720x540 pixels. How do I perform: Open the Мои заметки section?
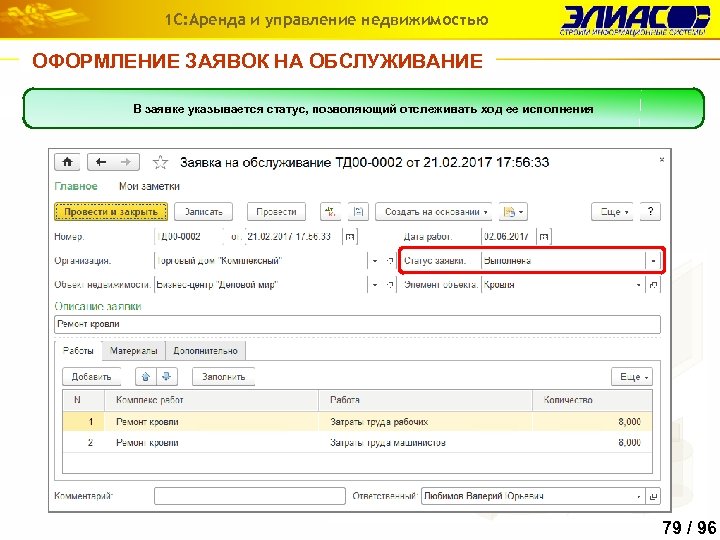click(x=149, y=186)
